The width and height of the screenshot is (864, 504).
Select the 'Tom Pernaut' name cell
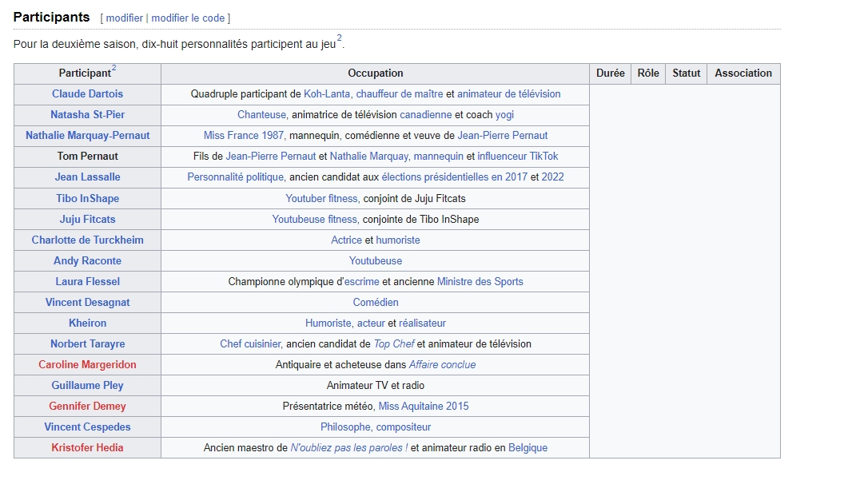(88, 157)
